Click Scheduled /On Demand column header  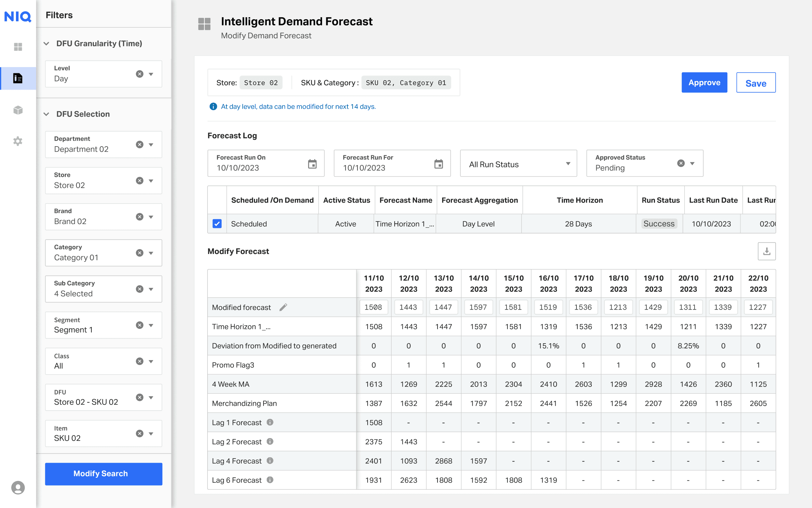(x=273, y=200)
